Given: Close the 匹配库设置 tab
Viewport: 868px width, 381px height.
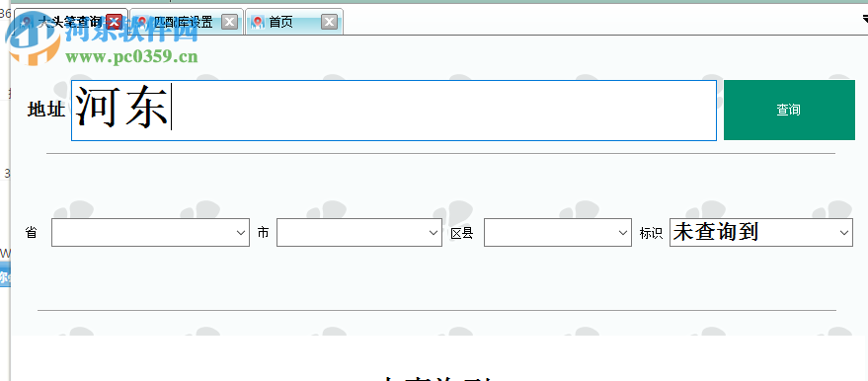Looking at the screenshot, I should [x=230, y=22].
